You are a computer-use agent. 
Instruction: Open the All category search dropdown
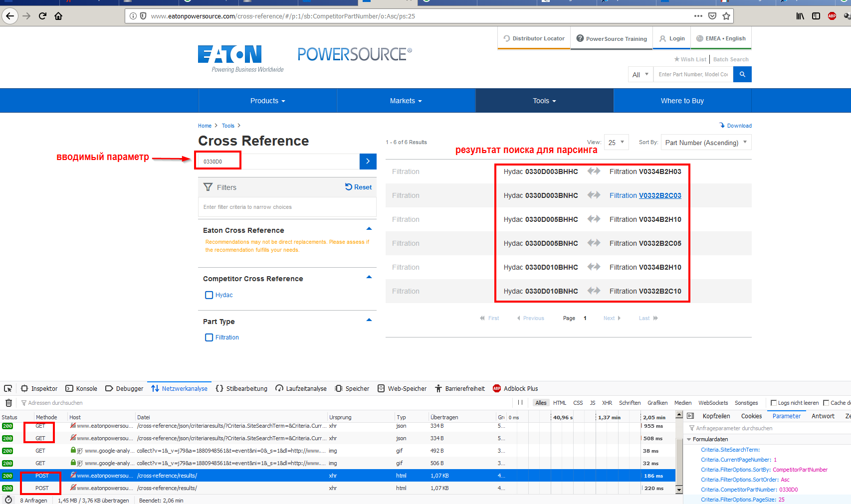coord(640,74)
